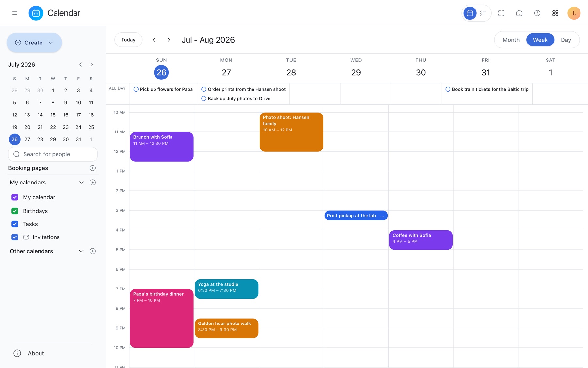Mark Back up July photos complete

[204, 99]
